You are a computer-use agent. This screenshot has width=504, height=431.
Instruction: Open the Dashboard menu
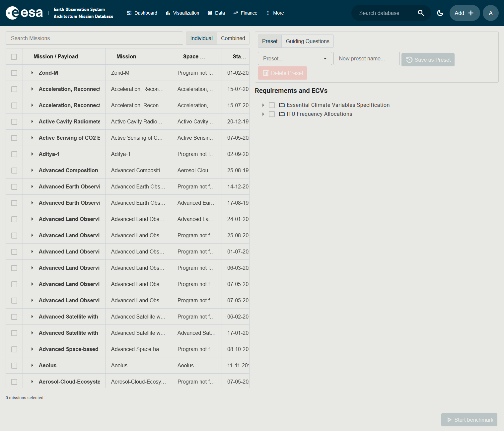pyautogui.click(x=142, y=13)
